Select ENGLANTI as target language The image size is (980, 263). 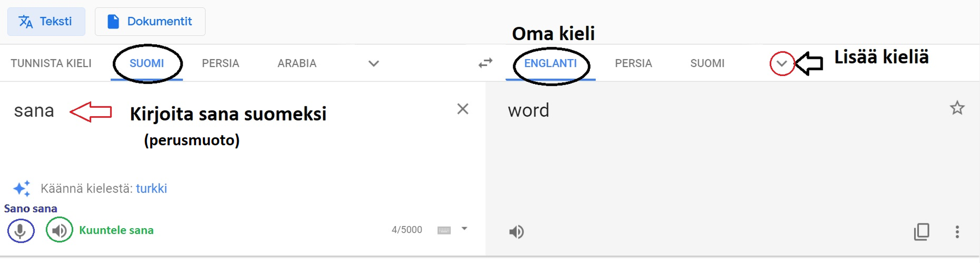550,63
